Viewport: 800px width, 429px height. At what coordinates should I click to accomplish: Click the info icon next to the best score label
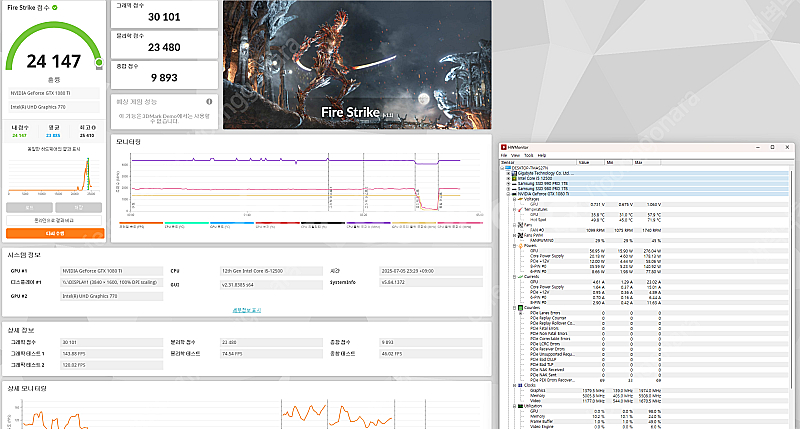93,128
